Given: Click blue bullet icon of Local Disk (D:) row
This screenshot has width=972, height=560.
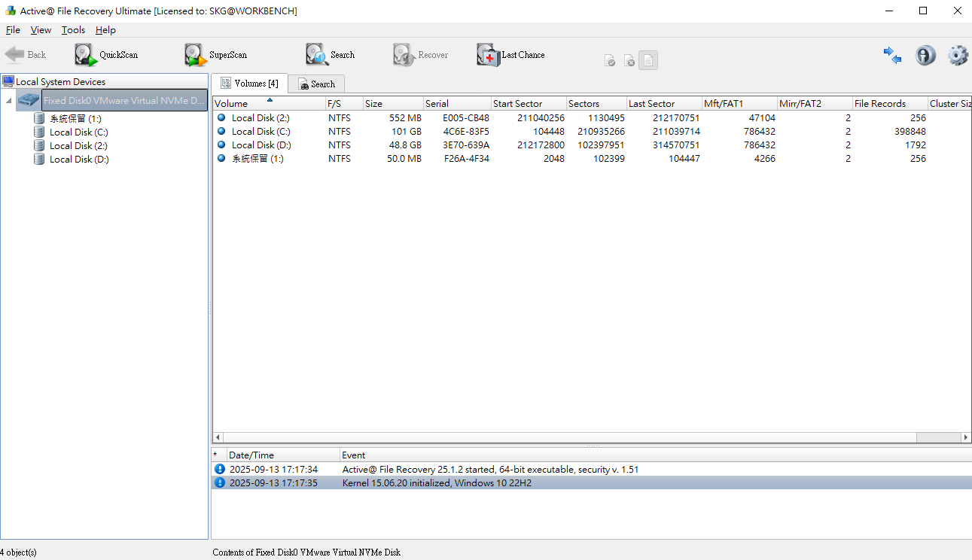Looking at the screenshot, I should 221,145.
